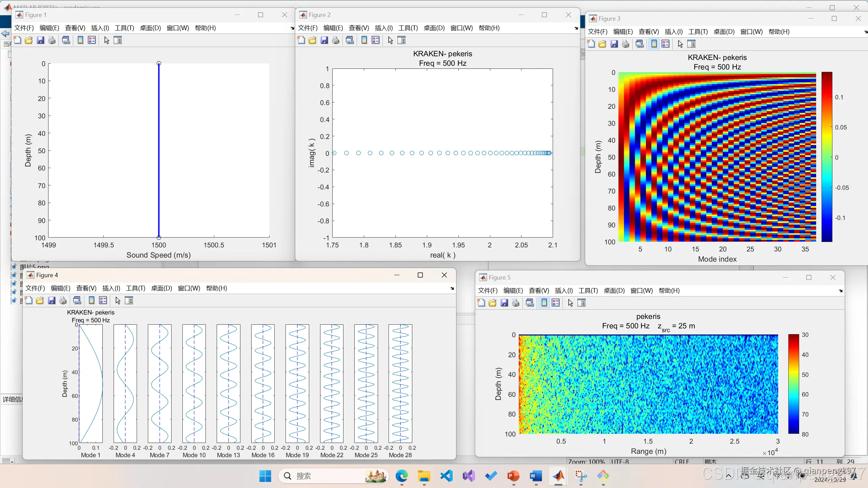Click 查看(V) in Figure 3 menu bar

click(649, 32)
